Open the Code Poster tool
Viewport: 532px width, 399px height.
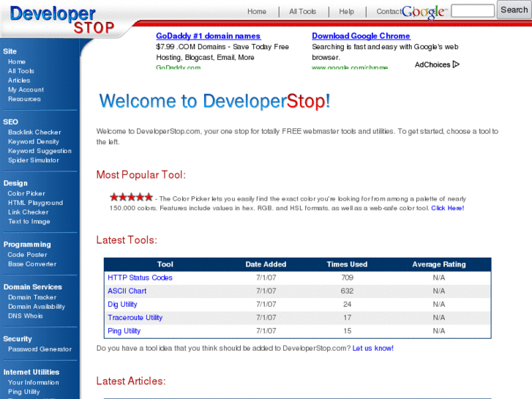coord(28,255)
